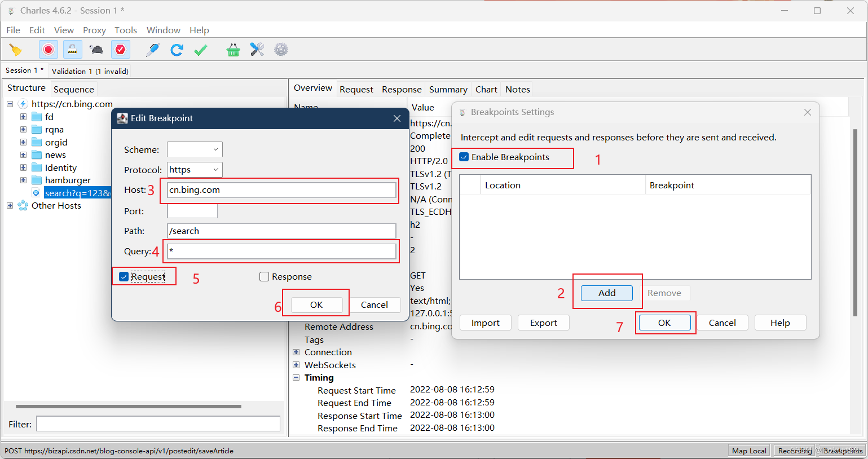The height and width of the screenshot is (459, 868).
Task: Click the Validate green checkmark icon
Action: click(201, 50)
